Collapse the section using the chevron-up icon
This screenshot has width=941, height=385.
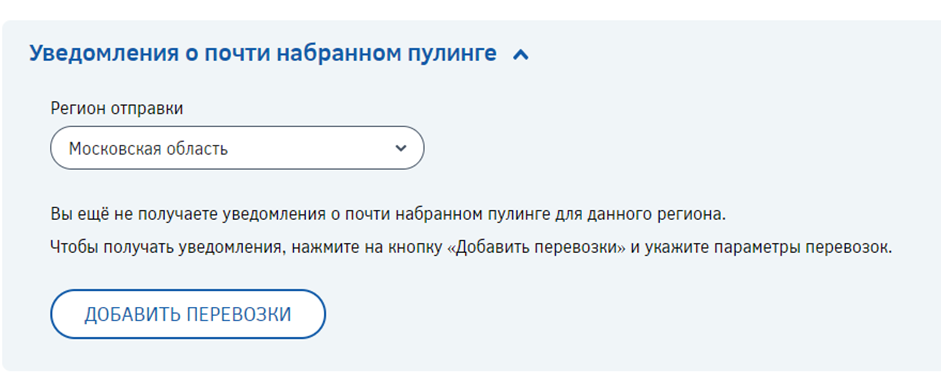point(521,55)
